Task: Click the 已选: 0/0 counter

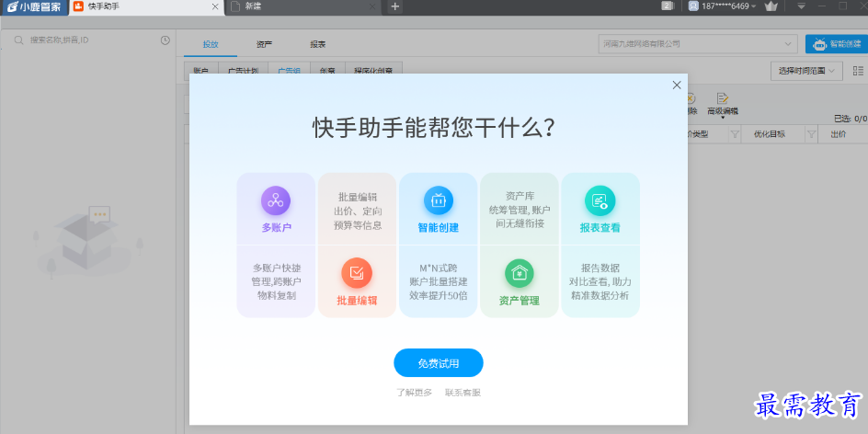Action: pyautogui.click(x=851, y=119)
